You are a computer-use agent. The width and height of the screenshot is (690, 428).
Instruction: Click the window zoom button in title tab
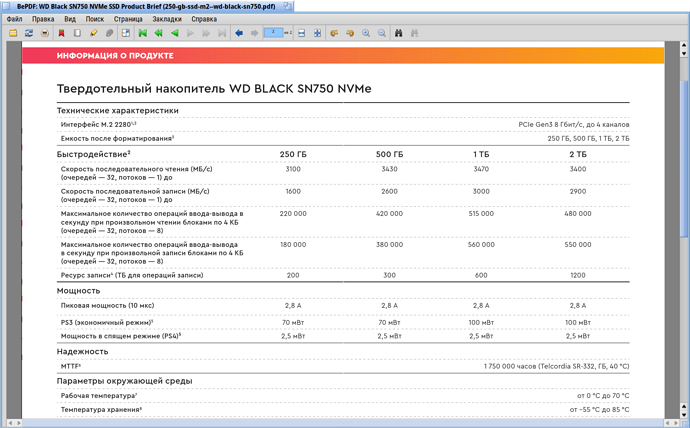tap(287, 7)
